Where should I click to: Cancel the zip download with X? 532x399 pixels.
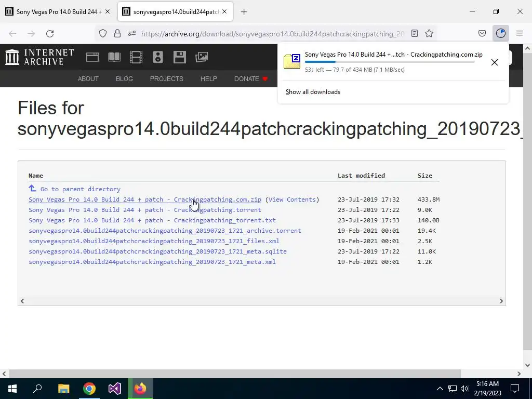(x=495, y=62)
